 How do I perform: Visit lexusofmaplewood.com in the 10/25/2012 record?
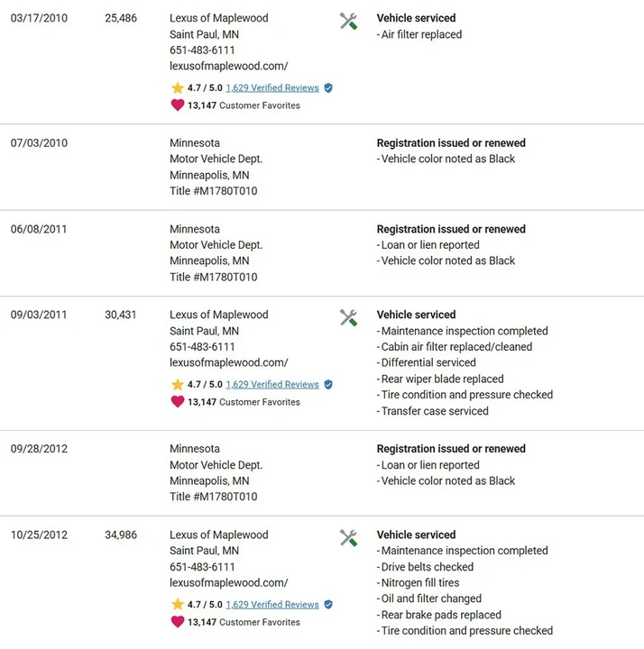point(228,582)
